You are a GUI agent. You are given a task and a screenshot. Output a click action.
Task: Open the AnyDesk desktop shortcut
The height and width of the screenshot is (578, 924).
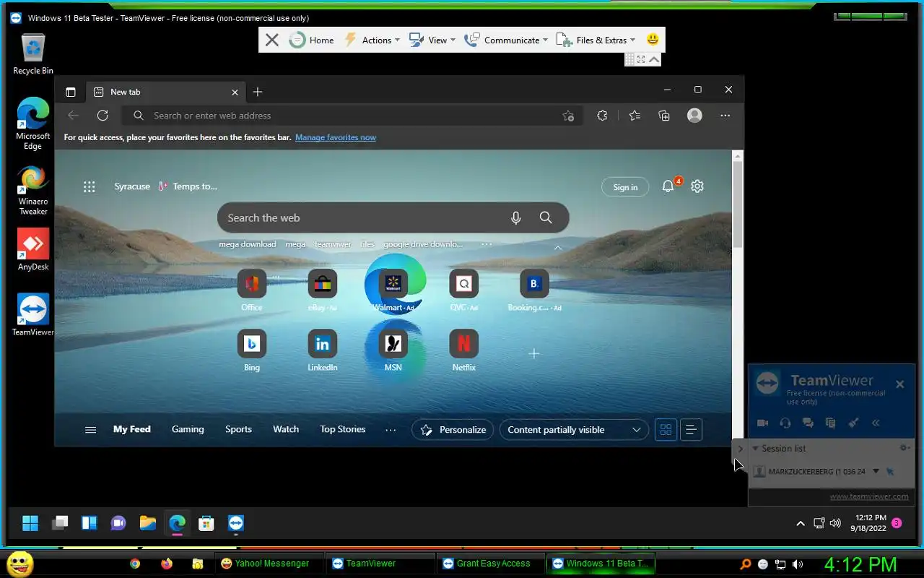pos(32,250)
